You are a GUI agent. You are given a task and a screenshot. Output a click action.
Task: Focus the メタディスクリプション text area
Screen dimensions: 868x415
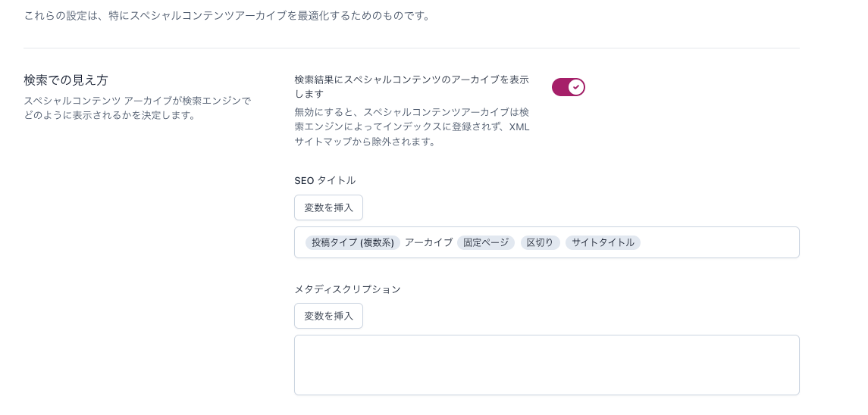click(547, 365)
